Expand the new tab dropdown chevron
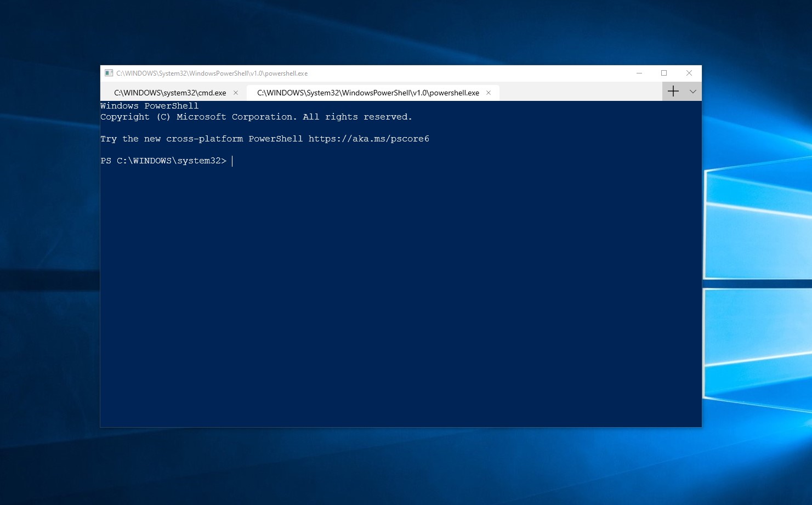This screenshot has width=812, height=505. 693,92
